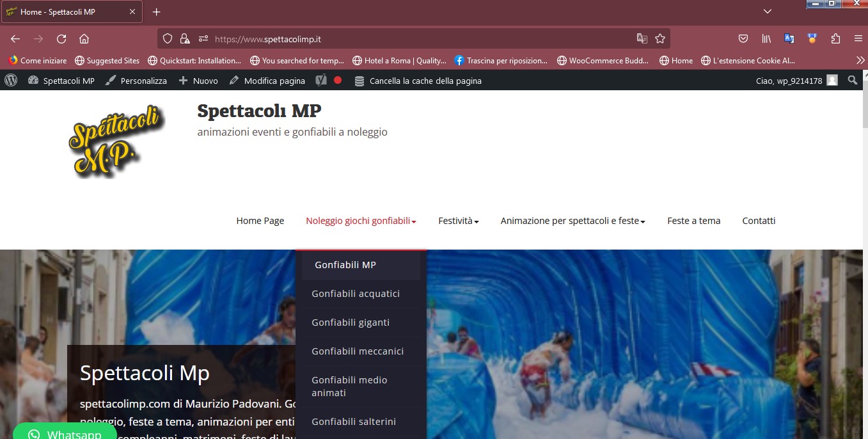The image size is (868, 439).
Task: Click Modifica pagina in admin bar
Action: [x=267, y=81]
